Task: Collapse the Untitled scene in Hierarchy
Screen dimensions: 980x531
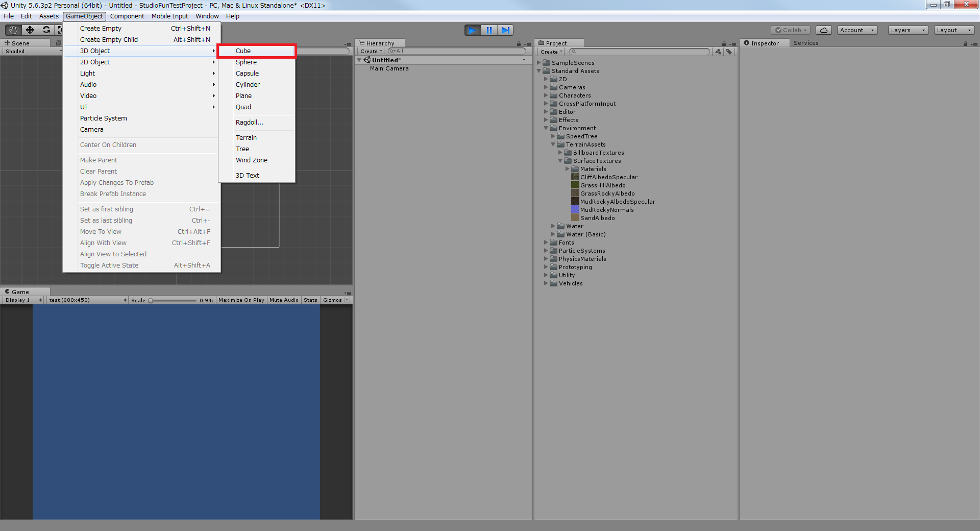Action: coord(359,60)
